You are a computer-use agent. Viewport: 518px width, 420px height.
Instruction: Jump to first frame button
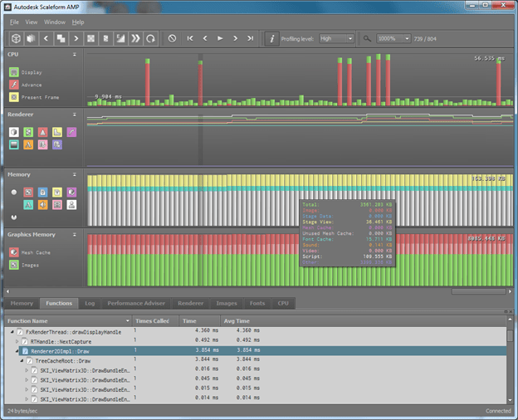pos(190,39)
